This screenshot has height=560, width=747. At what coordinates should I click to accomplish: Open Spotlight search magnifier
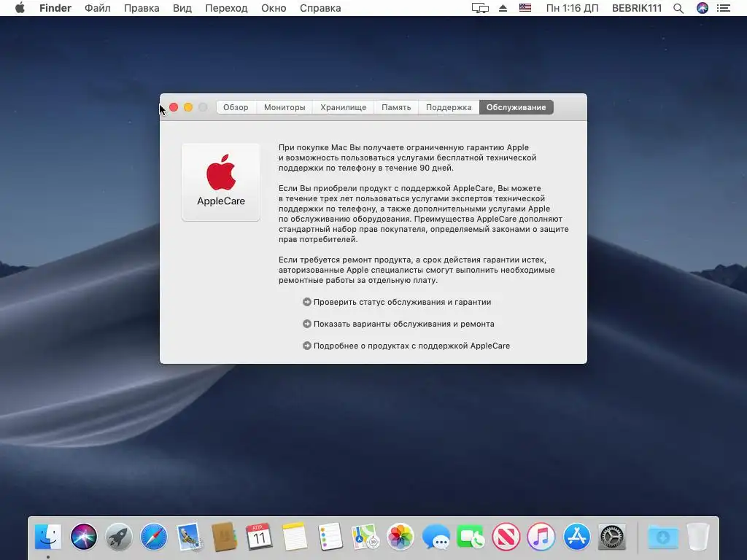pos(678,8)
